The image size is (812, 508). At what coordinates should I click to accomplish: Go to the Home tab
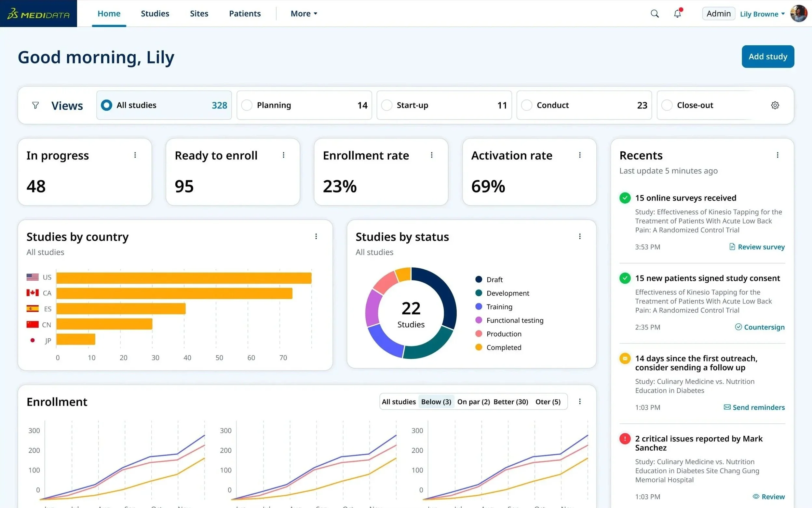point(109,14)
